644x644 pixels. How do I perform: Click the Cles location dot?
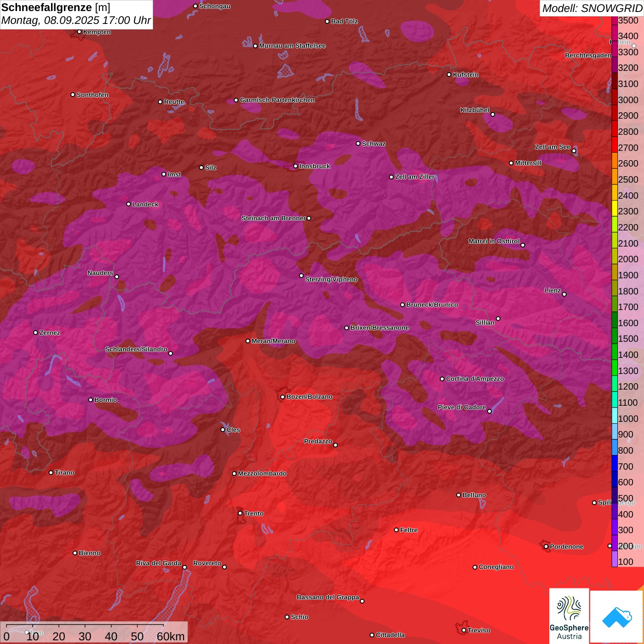pos(223,430)
